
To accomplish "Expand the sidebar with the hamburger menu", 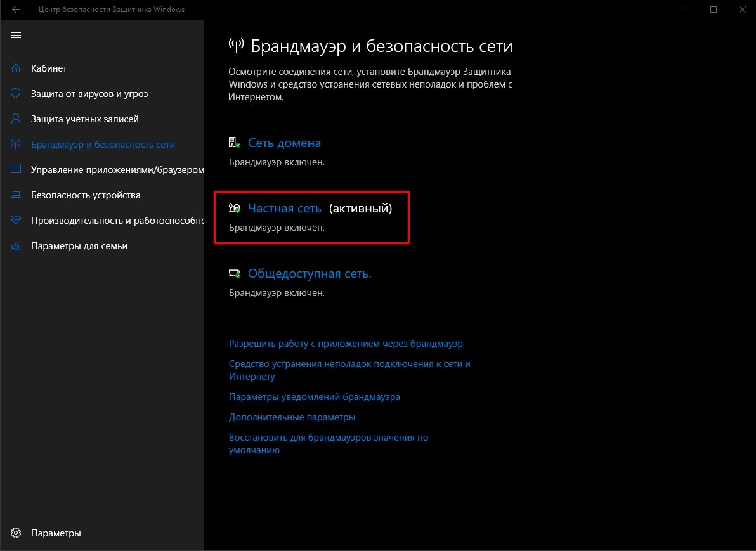I will point(16,35).
